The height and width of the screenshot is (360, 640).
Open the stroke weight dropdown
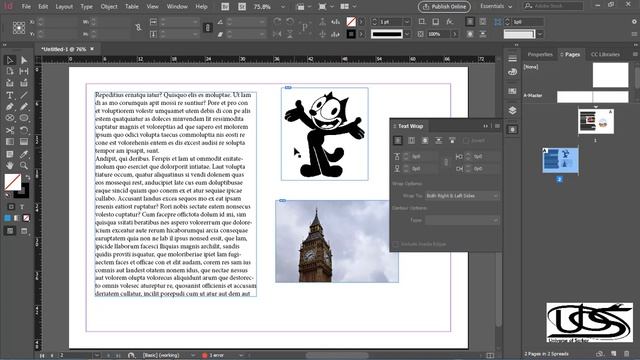tap(407, 22)
